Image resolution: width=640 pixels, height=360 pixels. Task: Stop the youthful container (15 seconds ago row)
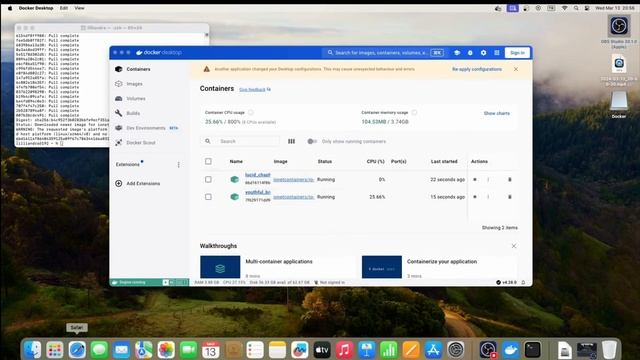click(475, 197)
